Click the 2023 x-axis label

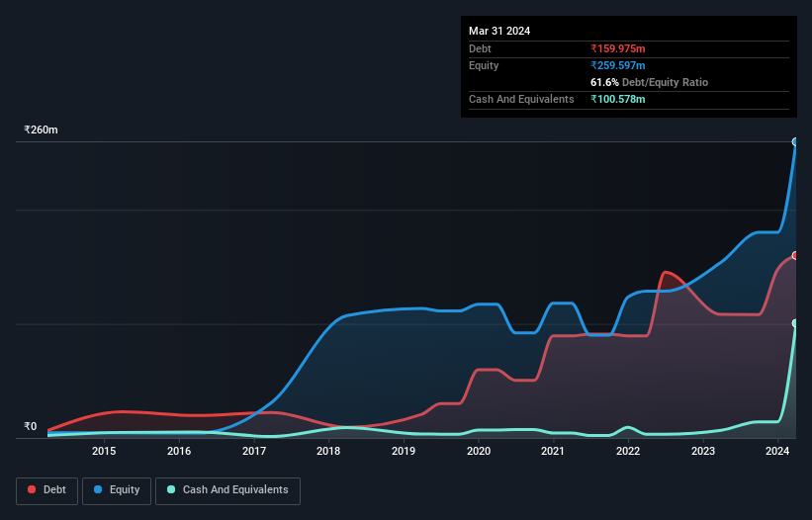point(703,451)
